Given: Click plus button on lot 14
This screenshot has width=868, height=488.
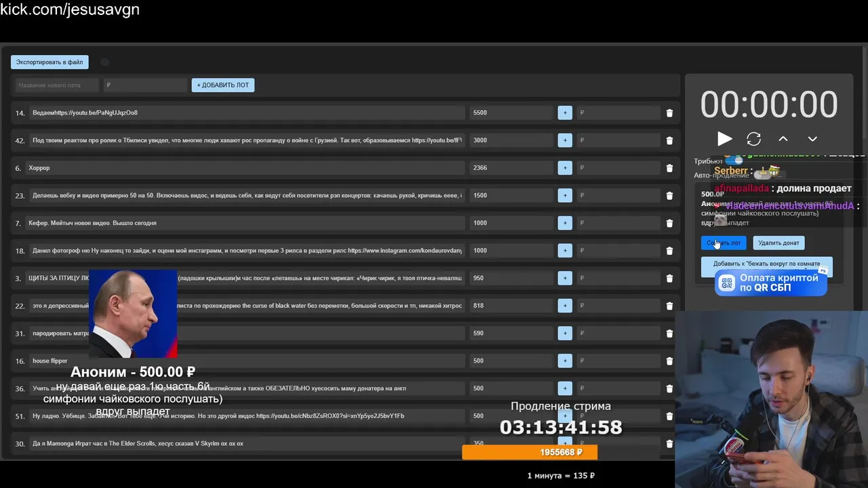Looking at the screenshot, I should [x=565, y=113].
